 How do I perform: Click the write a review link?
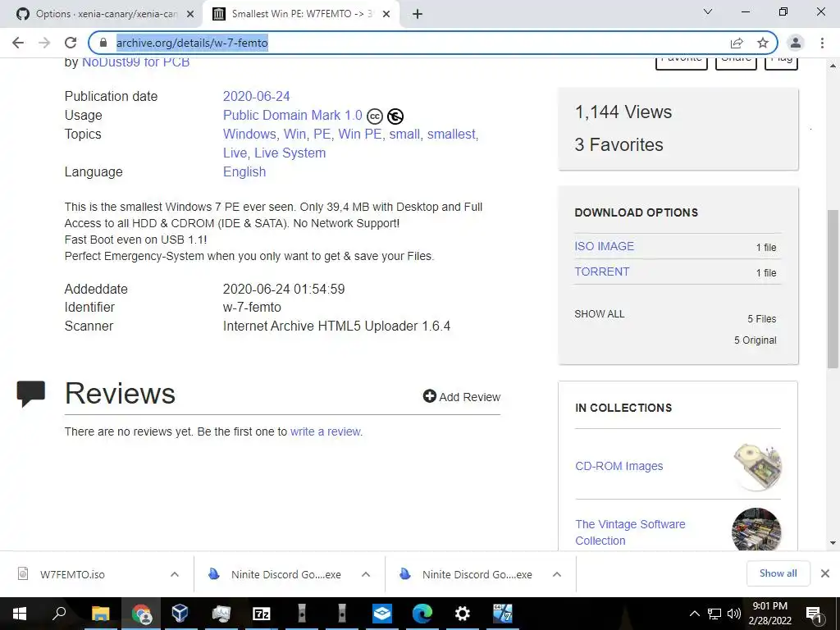[x=326, y=431]
